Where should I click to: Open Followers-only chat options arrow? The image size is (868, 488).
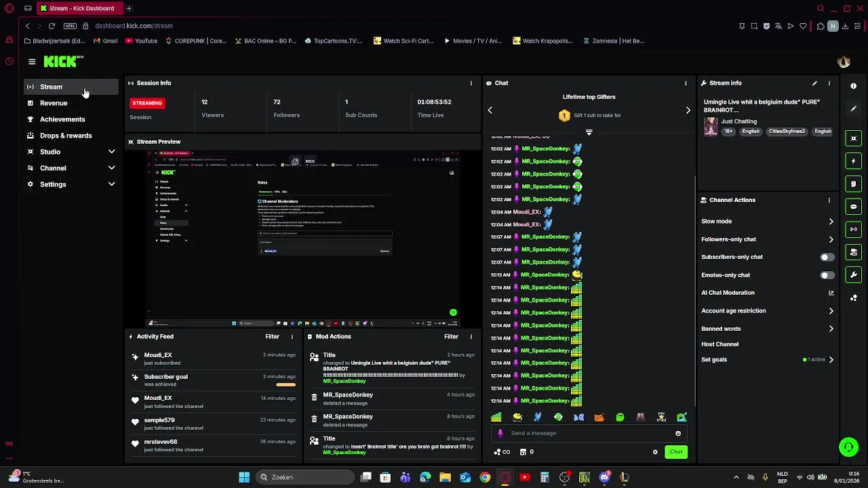pos(831,239)
